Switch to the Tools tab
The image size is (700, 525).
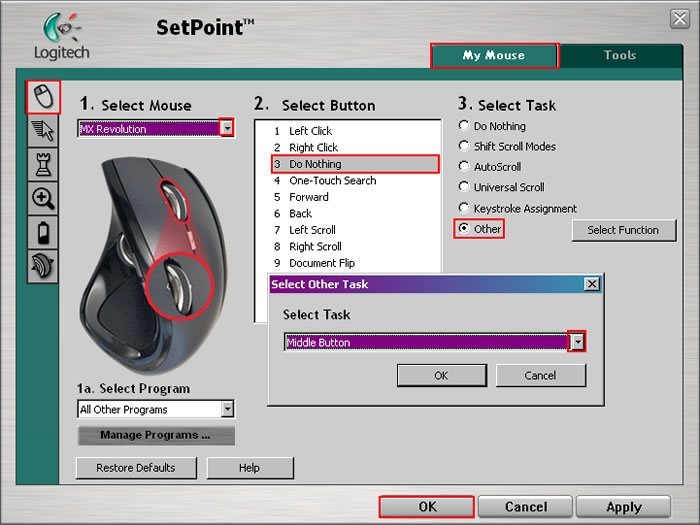tap(621, 55)
